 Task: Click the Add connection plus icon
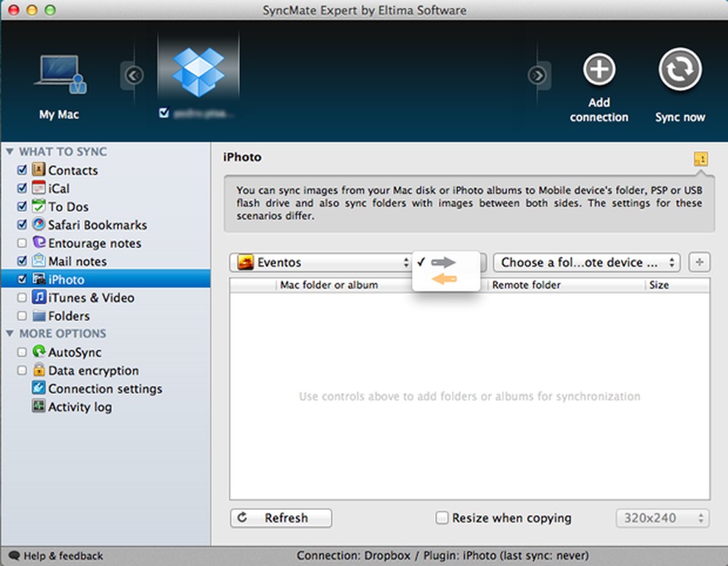[599, 70]
